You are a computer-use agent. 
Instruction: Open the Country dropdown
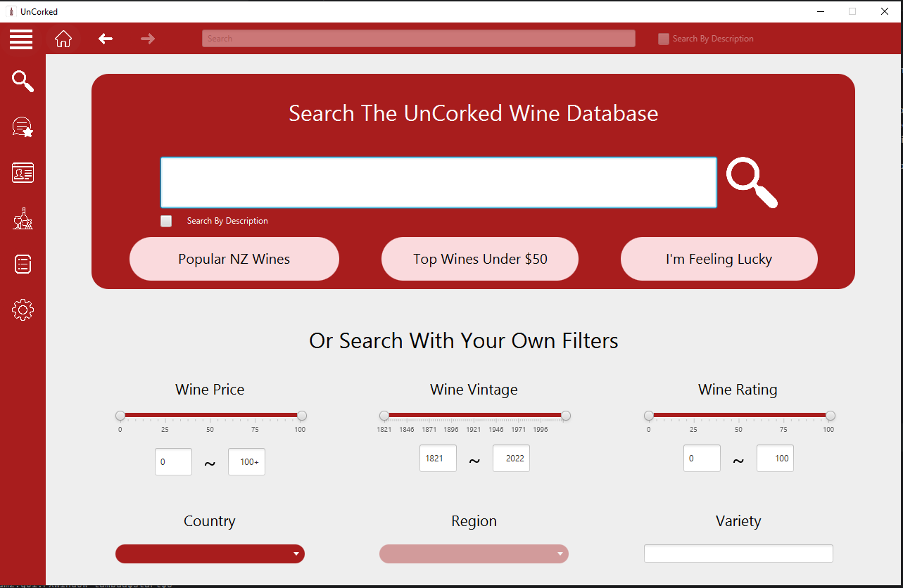coord(210,554)
